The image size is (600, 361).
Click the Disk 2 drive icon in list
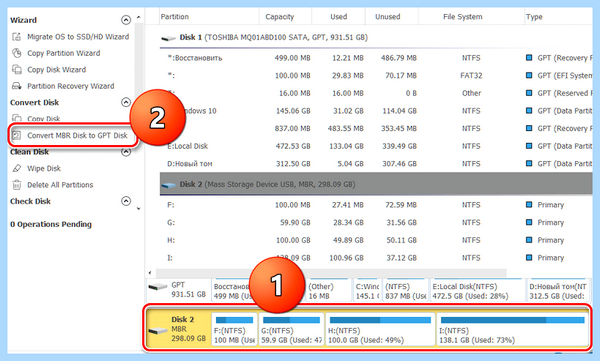pos(168,185)
